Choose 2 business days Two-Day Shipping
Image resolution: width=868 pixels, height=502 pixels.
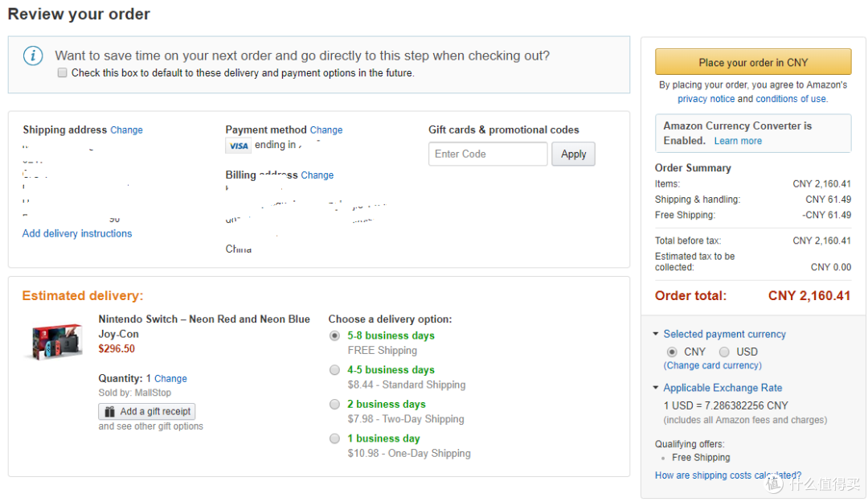click(x=334, y=405)
